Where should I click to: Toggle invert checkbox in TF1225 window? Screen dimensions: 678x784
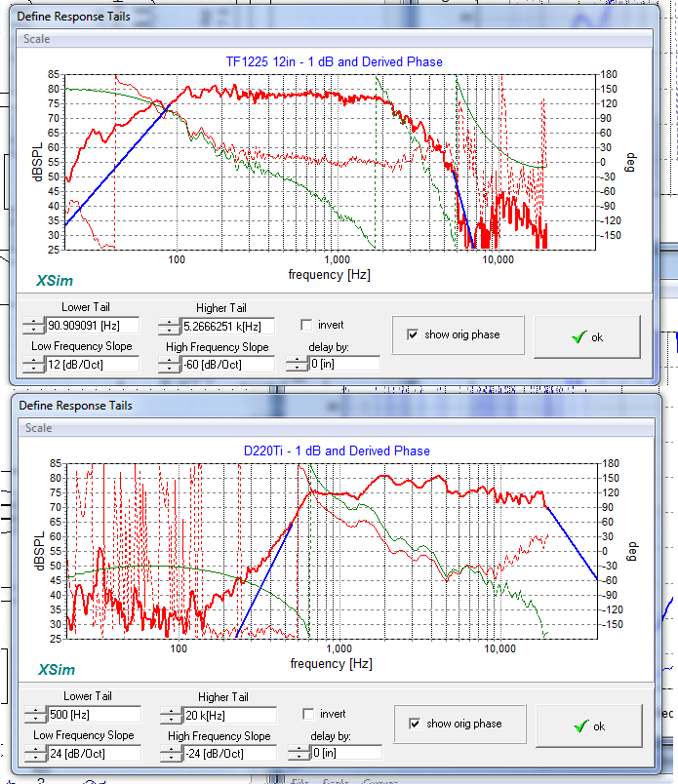306,325
